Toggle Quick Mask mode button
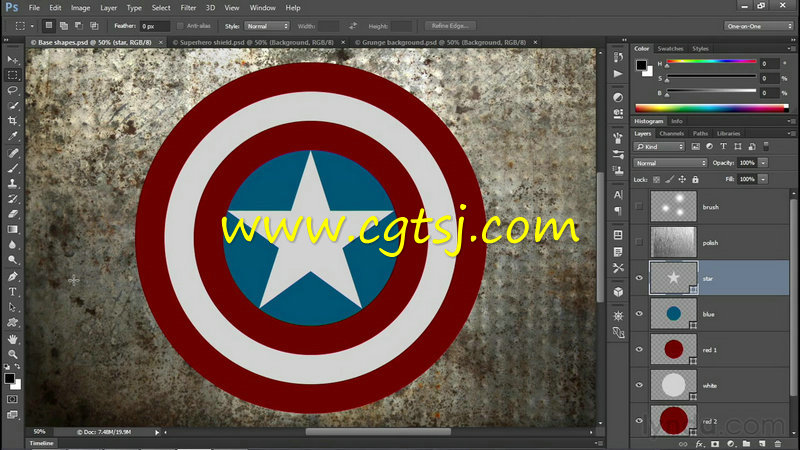Viewport: 800px width, 450px height. click(13, 399)
